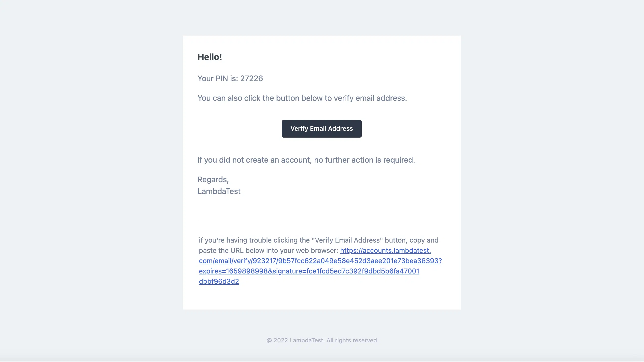The height and width of the screenshot is (362, 644).
Task: Click the word 'Verify' on the dark button
Action: [x=299, y=129]
